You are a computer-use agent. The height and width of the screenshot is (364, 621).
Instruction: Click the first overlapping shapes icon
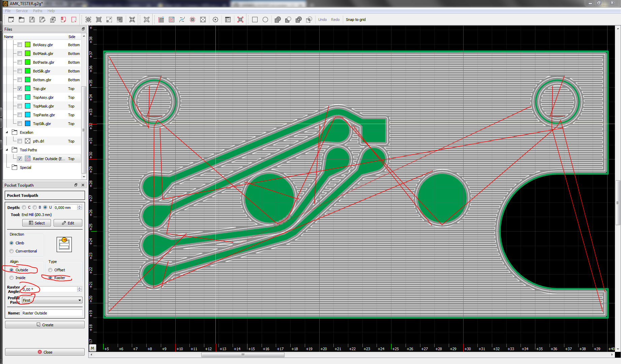coord(278,20)
